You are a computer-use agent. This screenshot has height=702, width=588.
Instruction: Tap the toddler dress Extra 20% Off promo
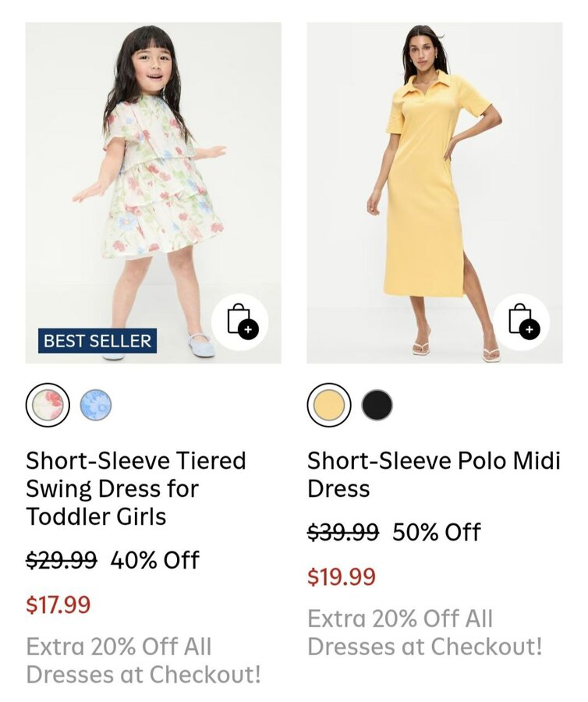[143, 660]
